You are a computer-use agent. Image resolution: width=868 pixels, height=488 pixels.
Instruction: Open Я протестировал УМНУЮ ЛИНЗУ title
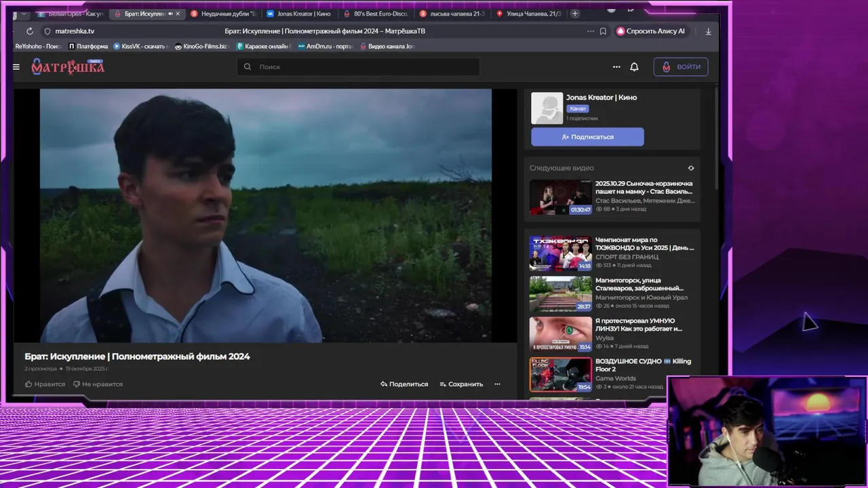(x=639, y=325)
